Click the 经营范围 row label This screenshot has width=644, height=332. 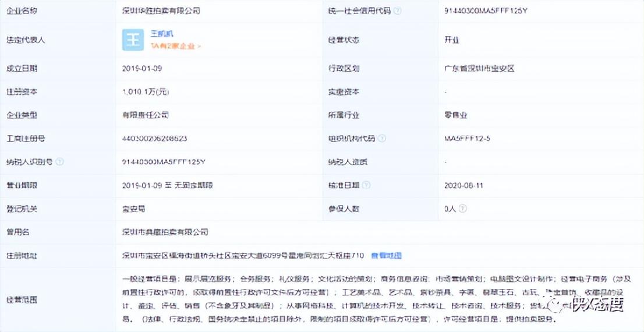(22, 299)
